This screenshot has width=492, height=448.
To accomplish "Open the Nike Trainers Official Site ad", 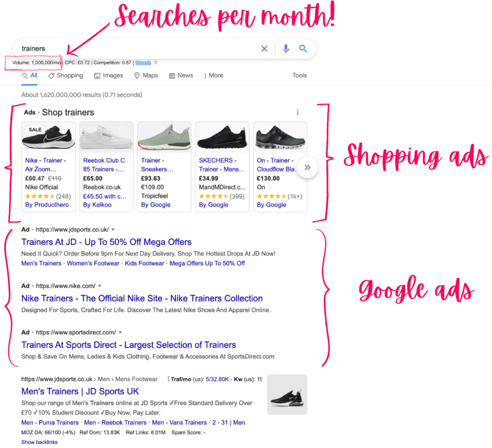I will tap(142, 299).
